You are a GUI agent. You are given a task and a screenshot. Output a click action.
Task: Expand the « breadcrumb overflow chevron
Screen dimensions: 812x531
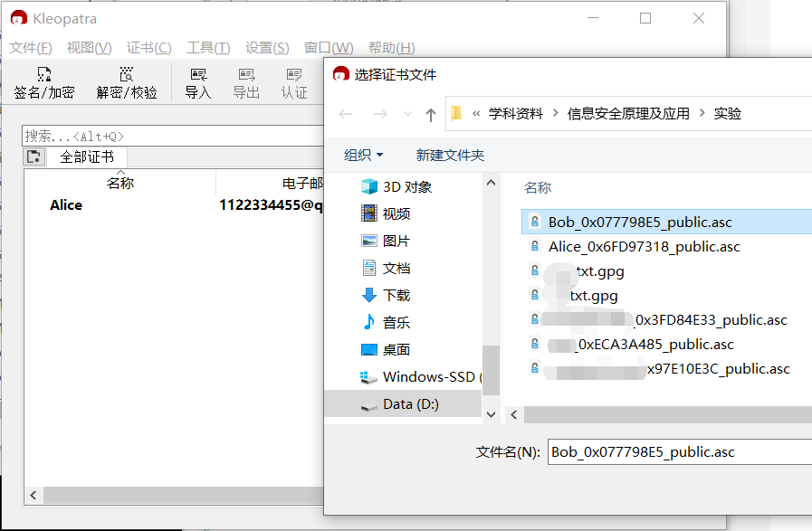[x=476, y=113]
